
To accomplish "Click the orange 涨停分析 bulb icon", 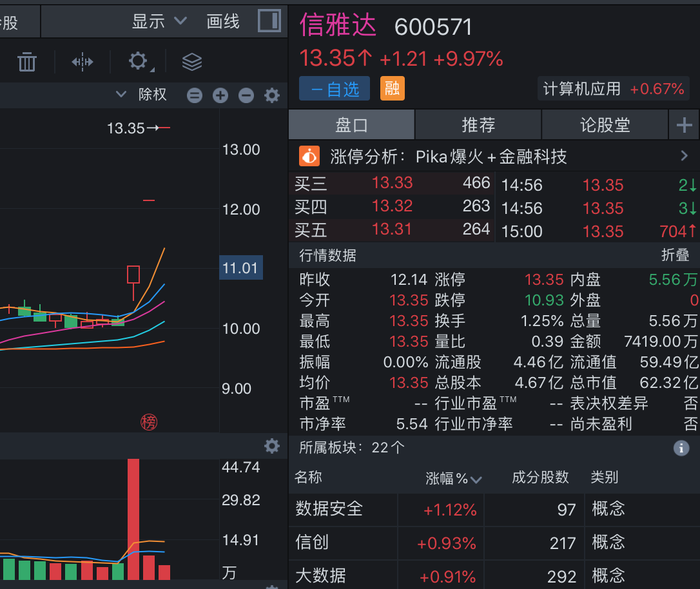I will [309, 156].
